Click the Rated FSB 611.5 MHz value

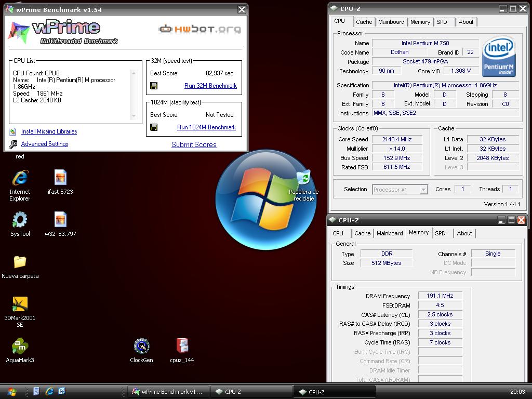tap(397, 167)
